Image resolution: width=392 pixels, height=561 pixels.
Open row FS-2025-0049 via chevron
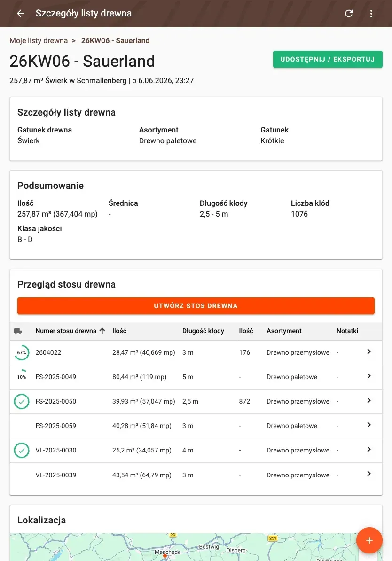(368, 376)
